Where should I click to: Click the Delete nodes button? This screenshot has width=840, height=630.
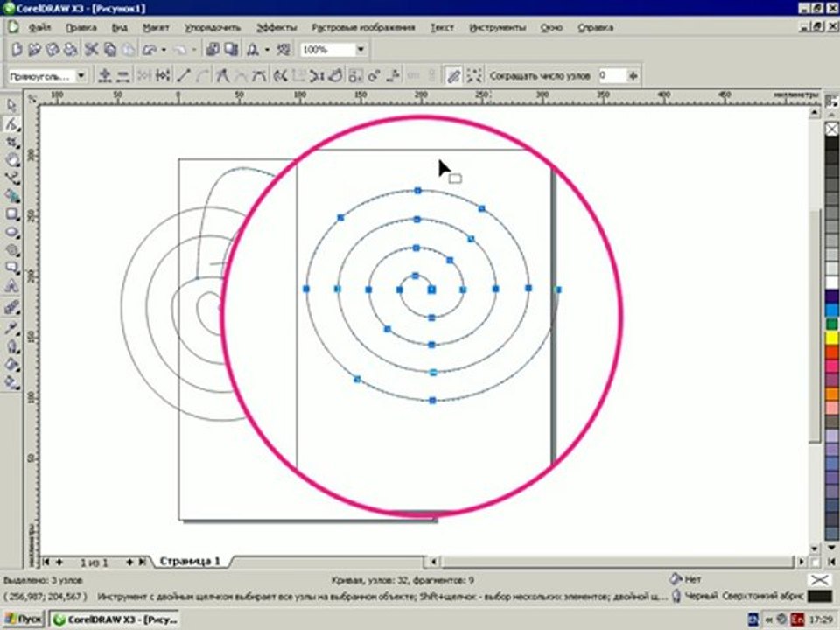click(x=123, y=76)
